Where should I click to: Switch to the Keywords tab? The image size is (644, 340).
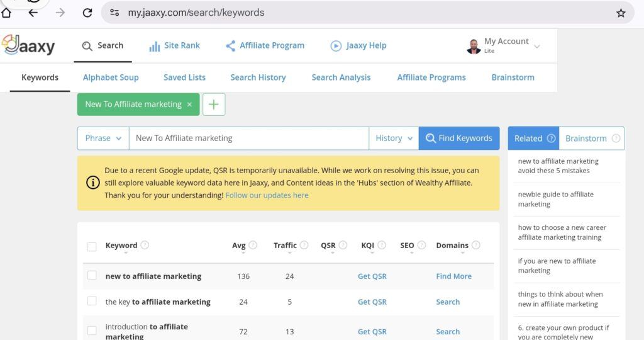click(x=40, y=77)
